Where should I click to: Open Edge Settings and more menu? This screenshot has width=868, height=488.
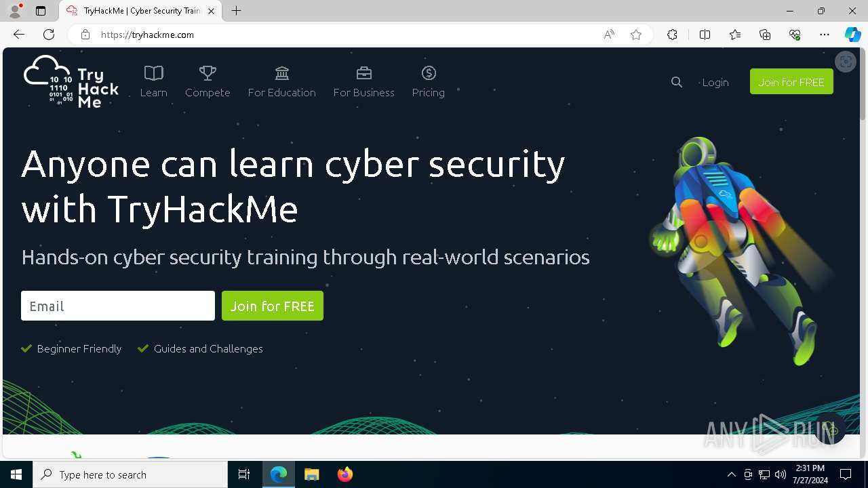(x=825, y=35)
